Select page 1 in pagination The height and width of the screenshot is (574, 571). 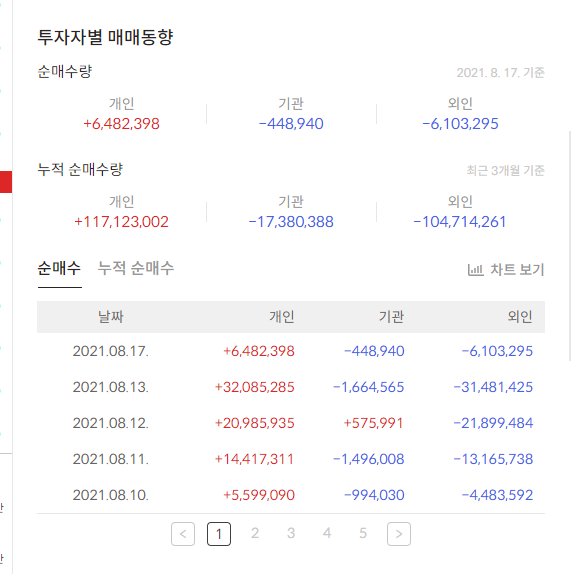[x=219, y=534]
